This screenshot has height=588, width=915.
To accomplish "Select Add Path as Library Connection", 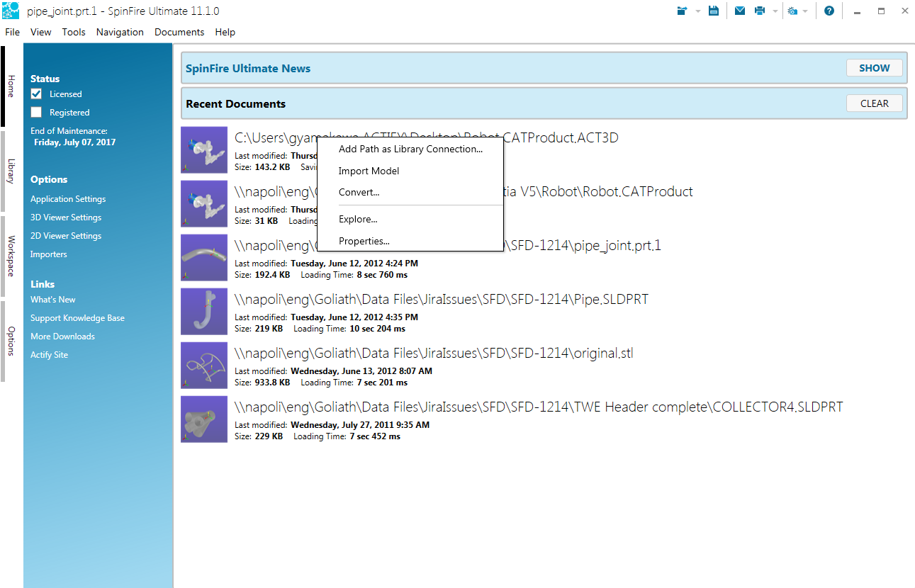I will (x=410, y=149).
